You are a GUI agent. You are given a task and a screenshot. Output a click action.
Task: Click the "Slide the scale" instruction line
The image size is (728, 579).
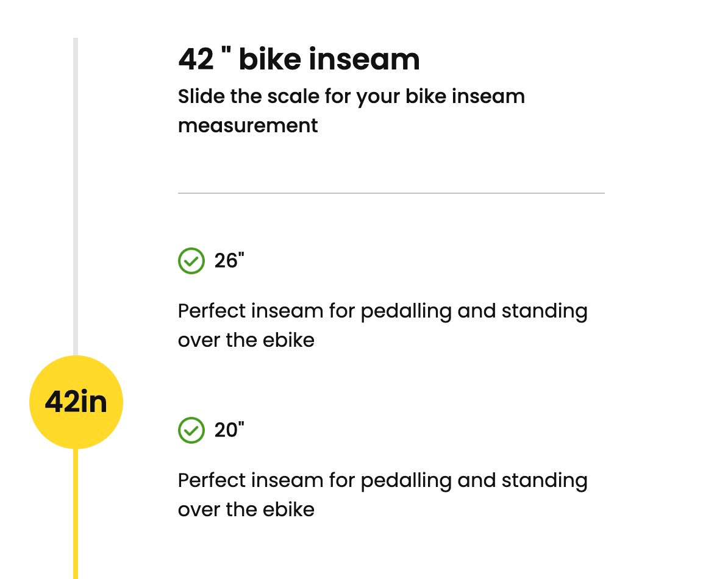(351, 96)
